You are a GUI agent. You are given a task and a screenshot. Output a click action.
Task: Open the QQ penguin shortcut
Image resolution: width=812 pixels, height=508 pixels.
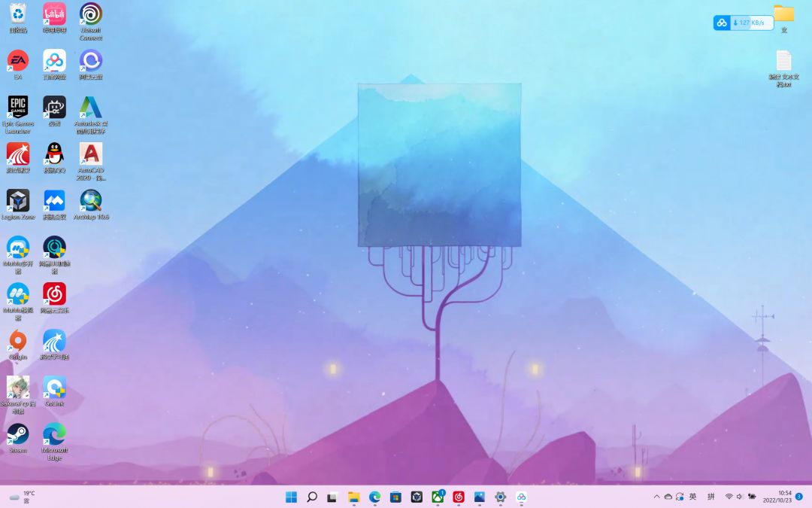[x=54, y=158]
